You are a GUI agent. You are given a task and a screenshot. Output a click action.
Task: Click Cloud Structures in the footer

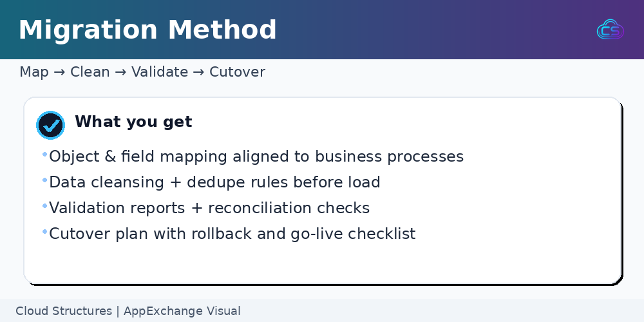[64, 311]
